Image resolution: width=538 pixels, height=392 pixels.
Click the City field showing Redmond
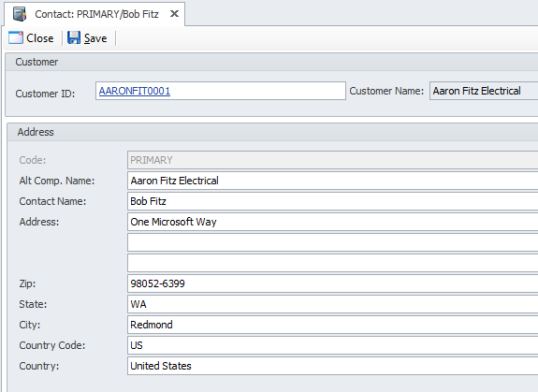click(x=332, y=325)
